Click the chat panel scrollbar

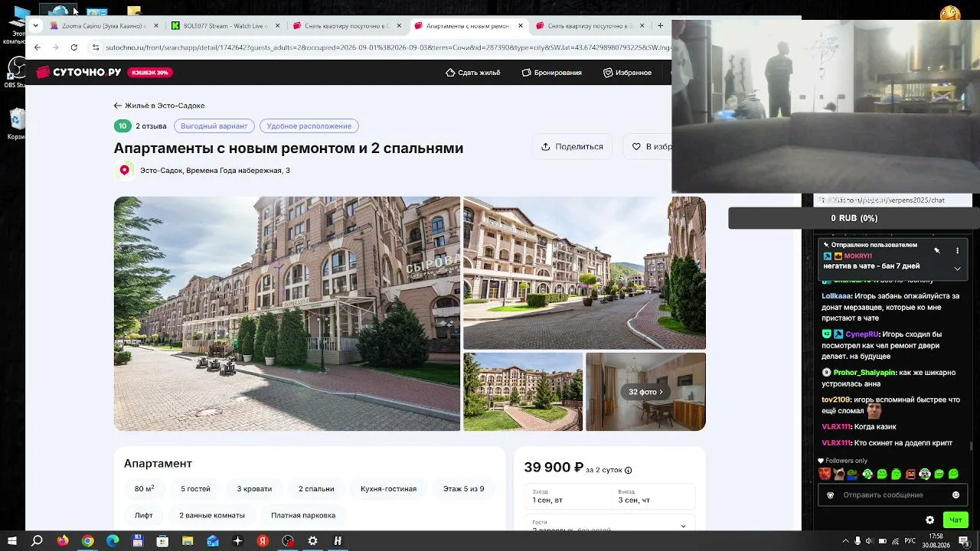[970, 445]
